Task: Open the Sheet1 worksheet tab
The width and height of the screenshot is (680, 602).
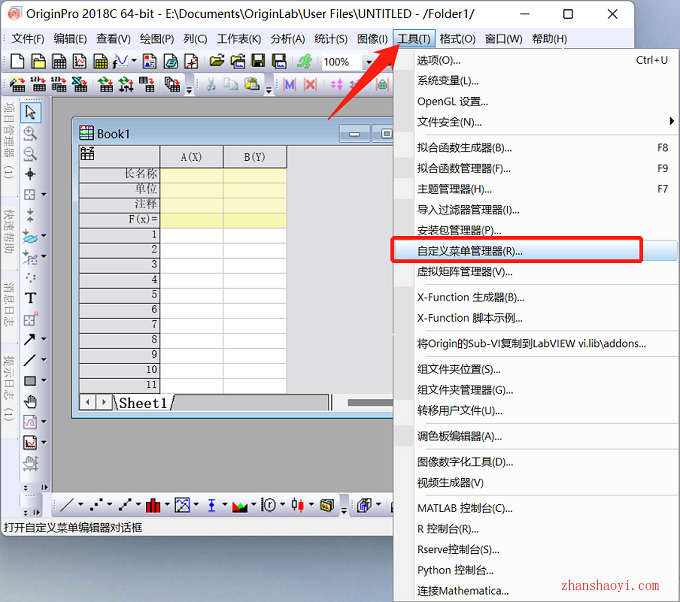Action: (x=143, y=403)
